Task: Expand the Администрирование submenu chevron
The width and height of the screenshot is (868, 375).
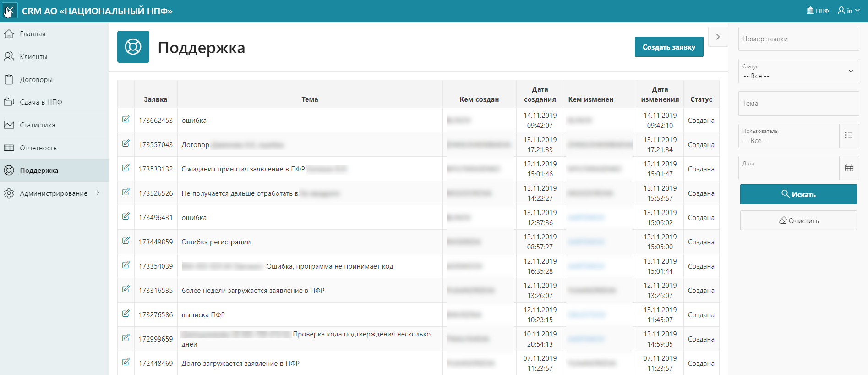Action: (x=98, y=193)
